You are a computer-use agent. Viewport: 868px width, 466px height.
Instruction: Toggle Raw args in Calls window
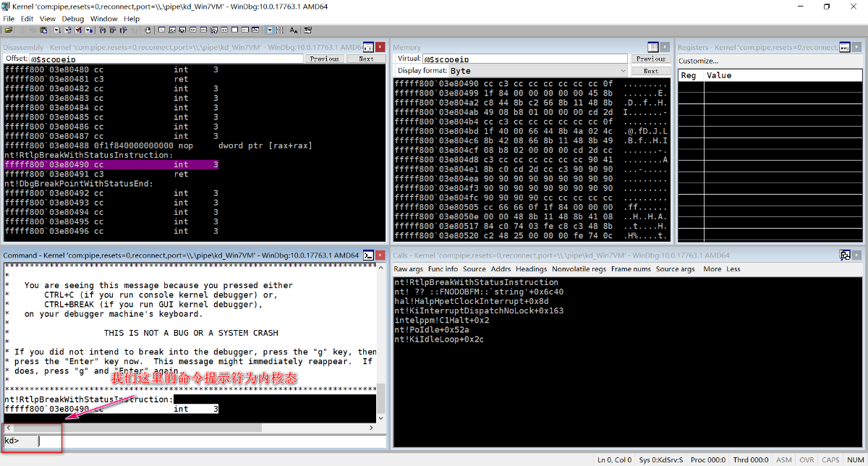[x=408, y=269]
